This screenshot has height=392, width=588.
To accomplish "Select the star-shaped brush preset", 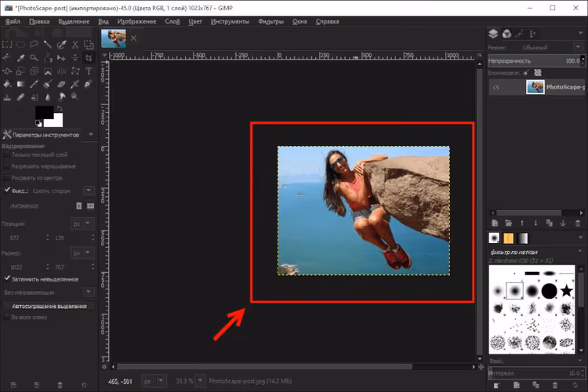I will (x=567, y=290).
